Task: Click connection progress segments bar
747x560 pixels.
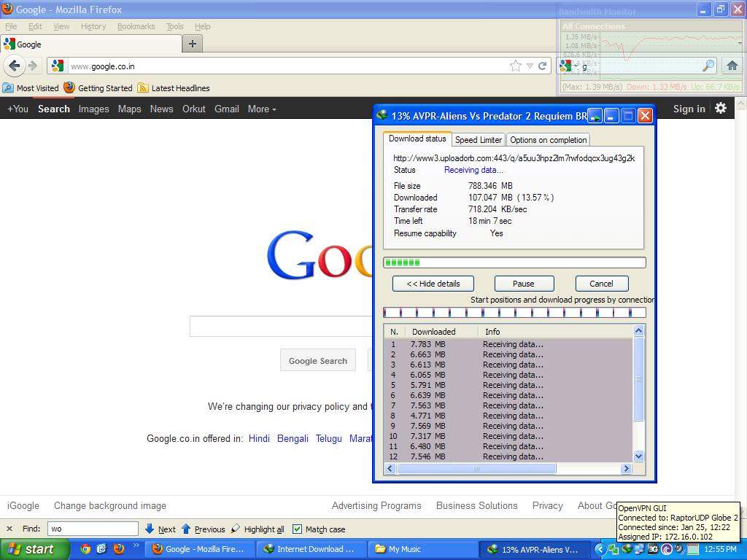Action: pyautogui.click(x=514, y=312)
